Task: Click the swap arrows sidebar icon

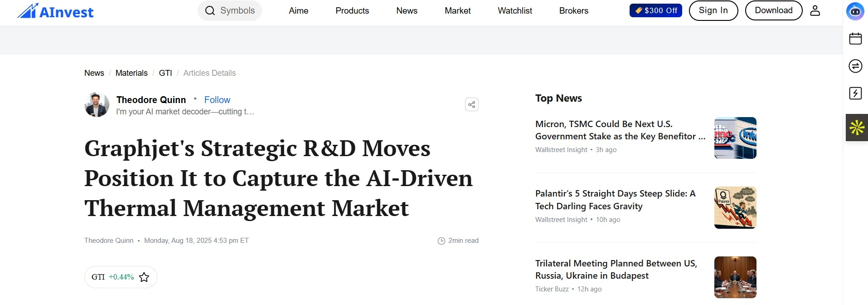Action: [855, 66]
